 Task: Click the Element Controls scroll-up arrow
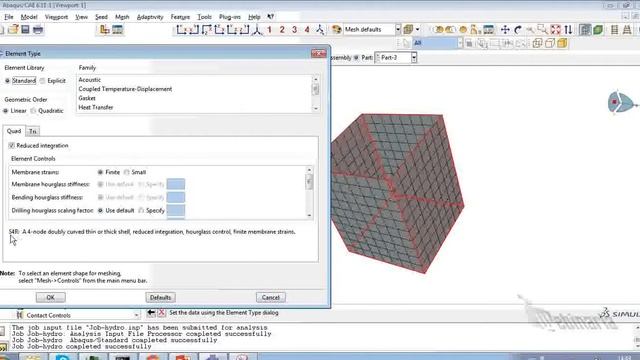(x=309, y=169)
